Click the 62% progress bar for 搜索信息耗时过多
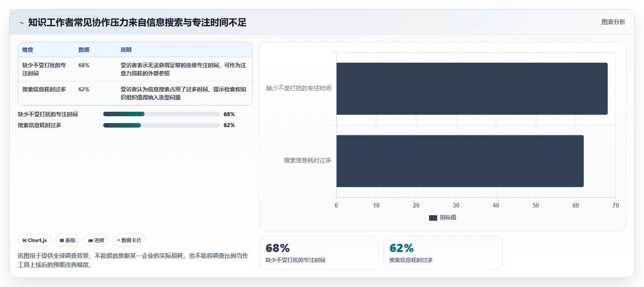Viewport: 644px width, 287px height. click(161, 125)
